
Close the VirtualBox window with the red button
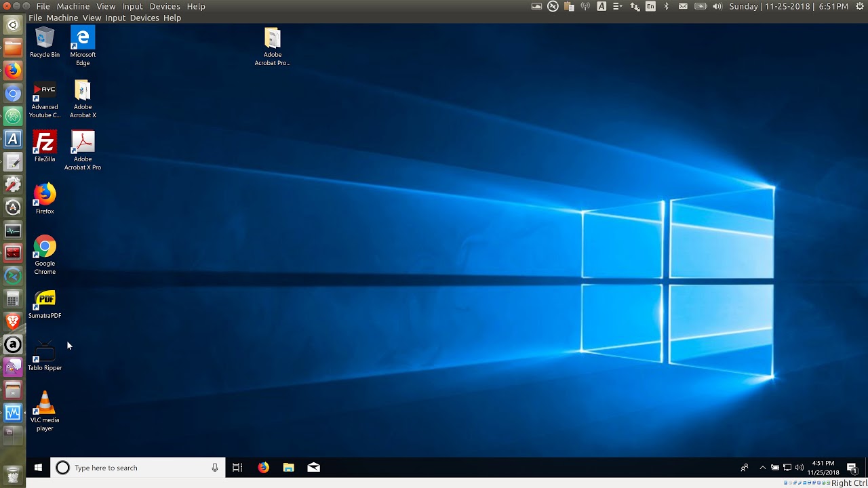[7, 6]
